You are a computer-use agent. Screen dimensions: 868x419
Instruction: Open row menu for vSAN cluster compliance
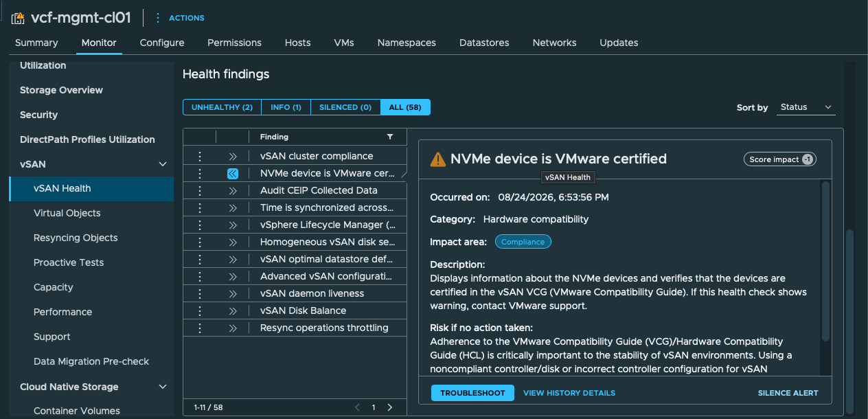200,156
